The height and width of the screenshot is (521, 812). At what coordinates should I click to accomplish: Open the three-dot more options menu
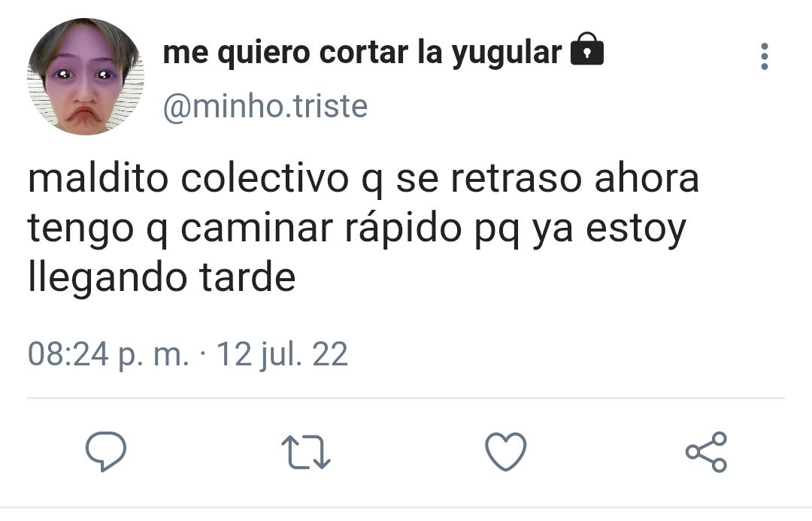coord(765,56)
